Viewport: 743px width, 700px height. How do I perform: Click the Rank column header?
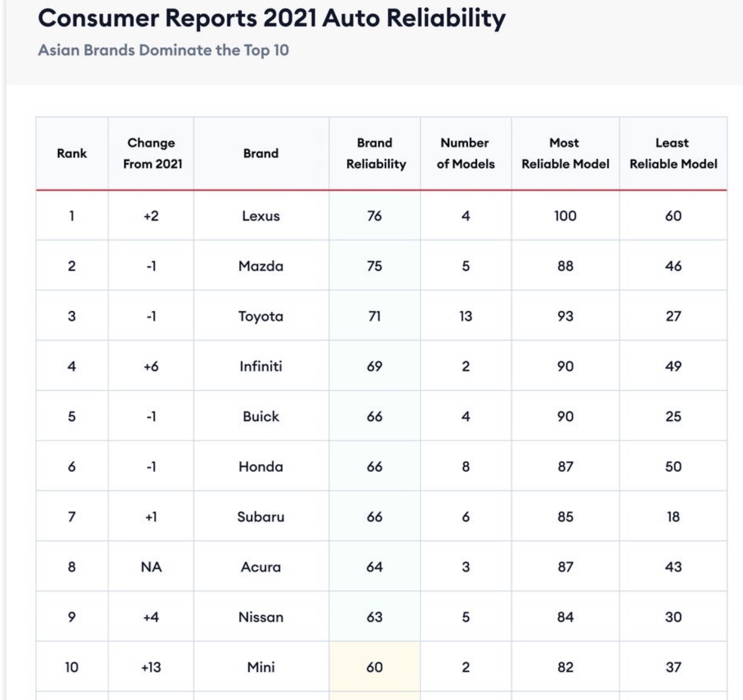72,154
